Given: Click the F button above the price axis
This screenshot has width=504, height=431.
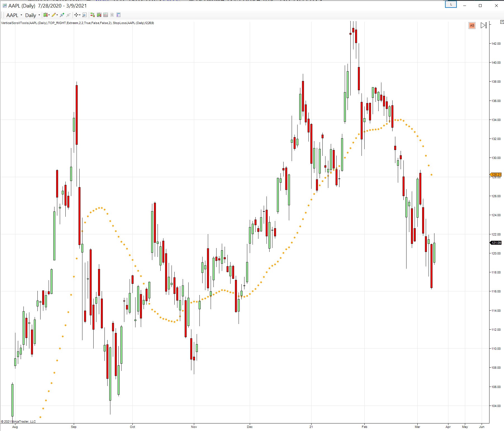Looking at the screenshot, I should tap(502, 22).
